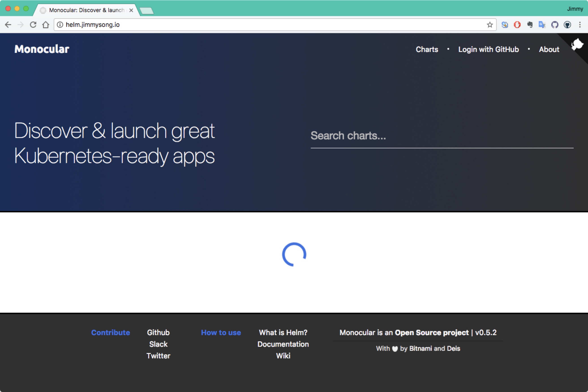Open the What is Helm? link
588x392 pixels.
point(283,332)
